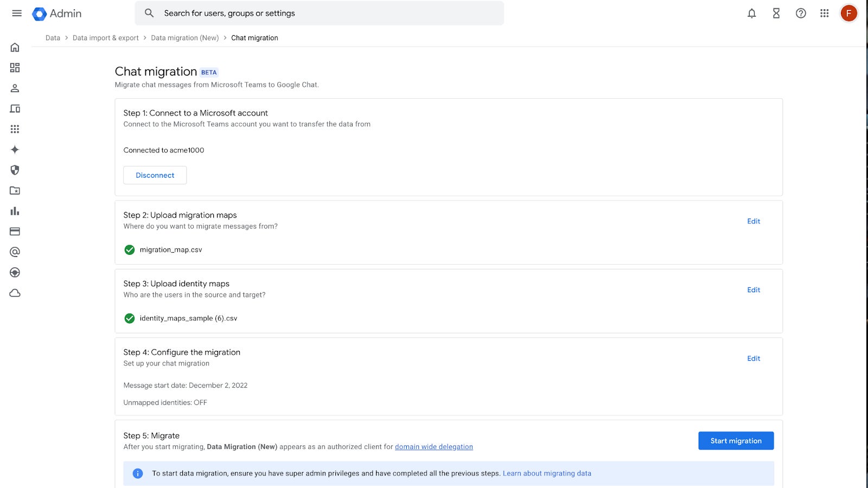
Task: Go to Home in the sidebar
Action: (15, 47)
